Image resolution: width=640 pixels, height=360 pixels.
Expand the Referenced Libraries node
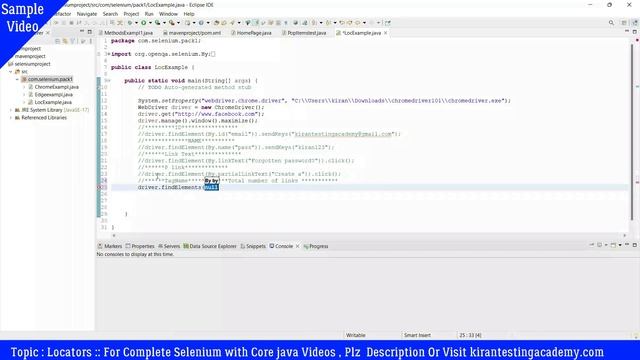(x=11, y=118)
